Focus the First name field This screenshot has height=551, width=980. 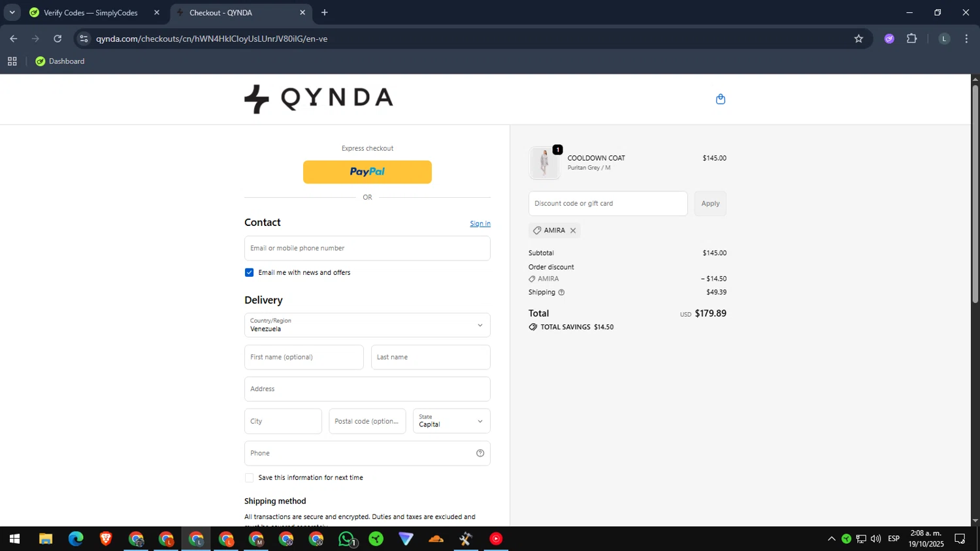304,357
